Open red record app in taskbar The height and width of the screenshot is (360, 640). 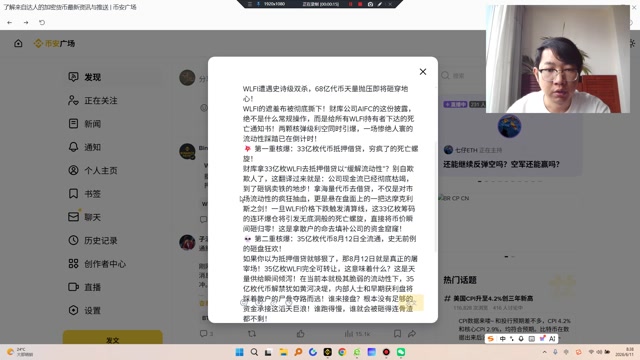[386, 352]
